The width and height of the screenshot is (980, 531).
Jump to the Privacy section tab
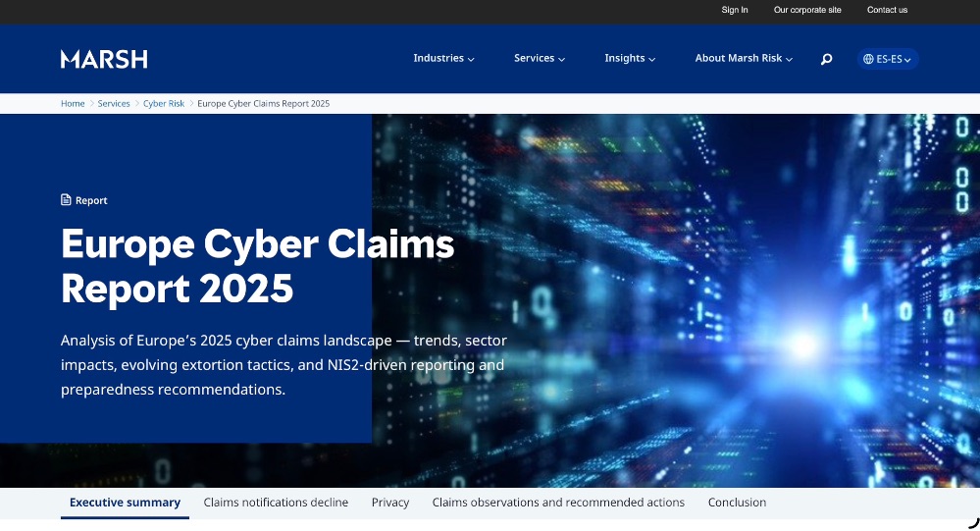(390, 503)
